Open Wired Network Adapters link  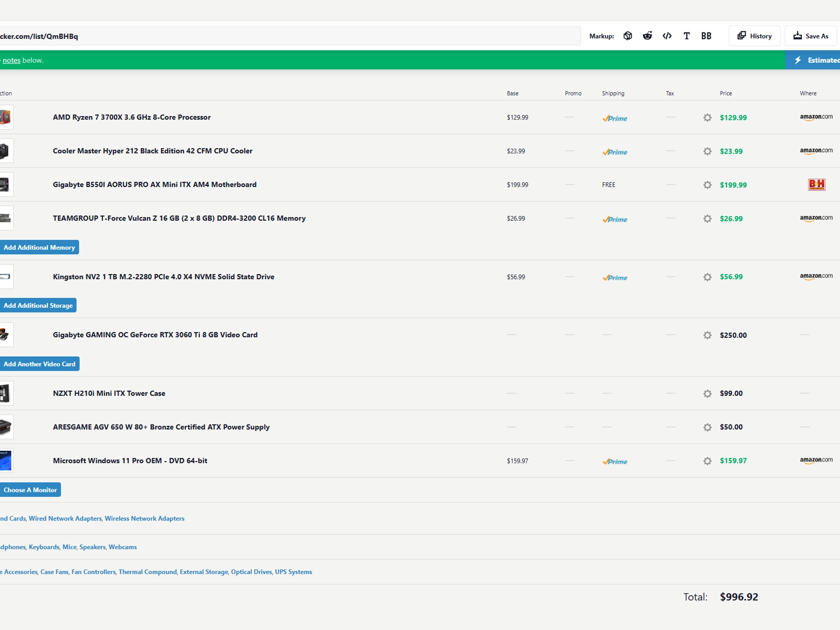65,518
